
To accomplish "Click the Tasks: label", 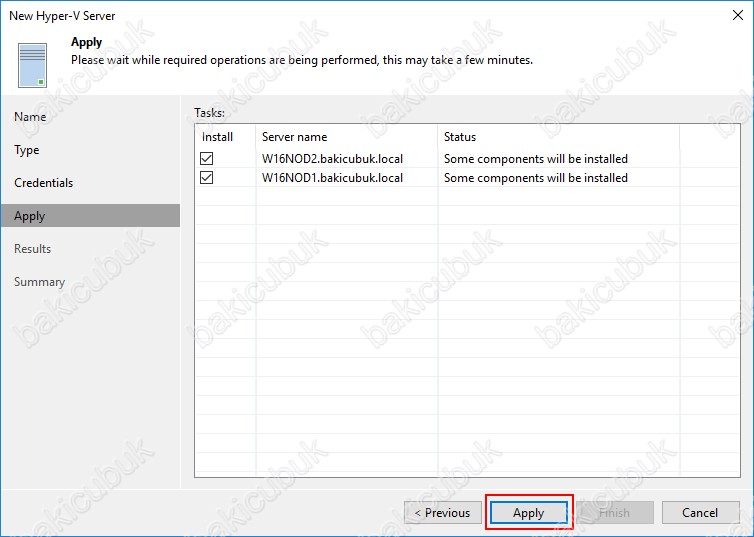I will click(209, 112).
